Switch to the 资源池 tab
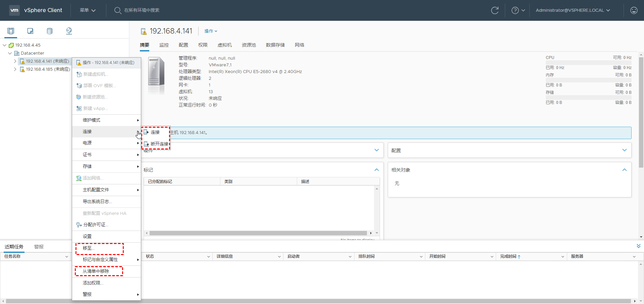Image resolution: width=644 pixels, height=304 pixels. 249,45
